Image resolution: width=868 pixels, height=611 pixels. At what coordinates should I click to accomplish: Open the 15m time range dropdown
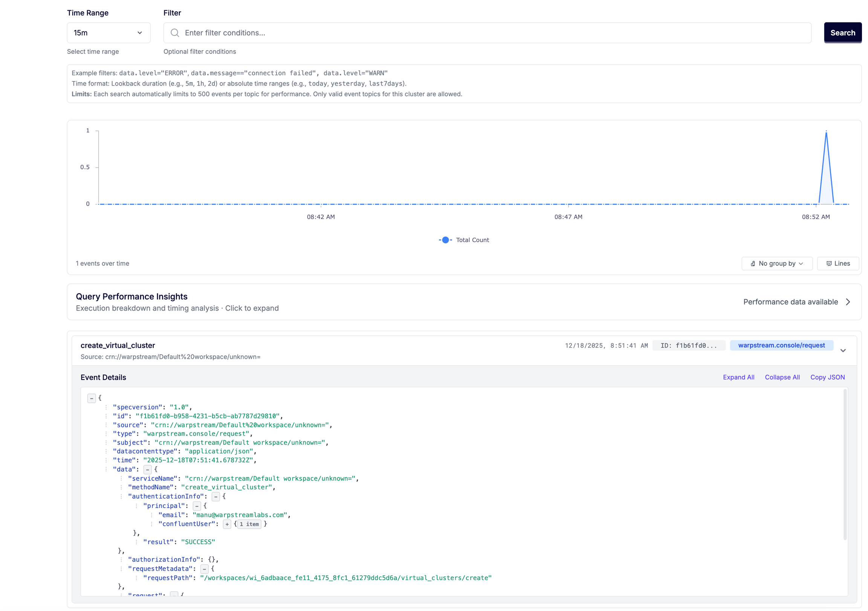coord(108,33)
